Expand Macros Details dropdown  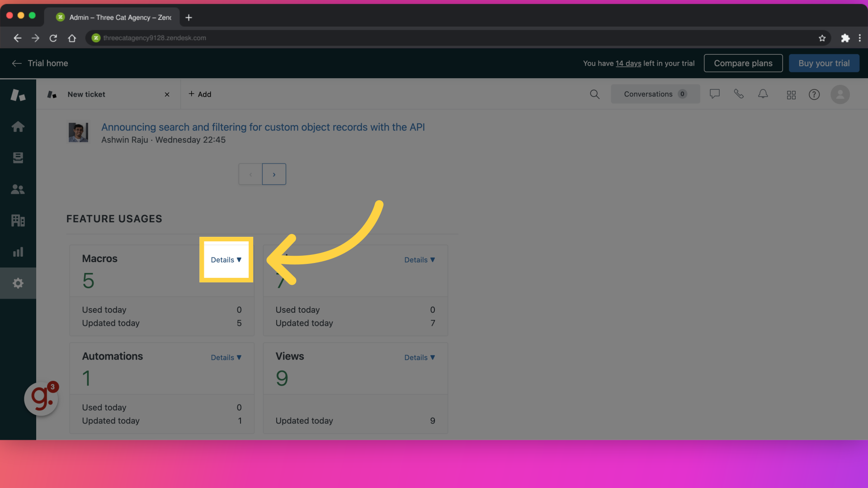click(226, 260)
